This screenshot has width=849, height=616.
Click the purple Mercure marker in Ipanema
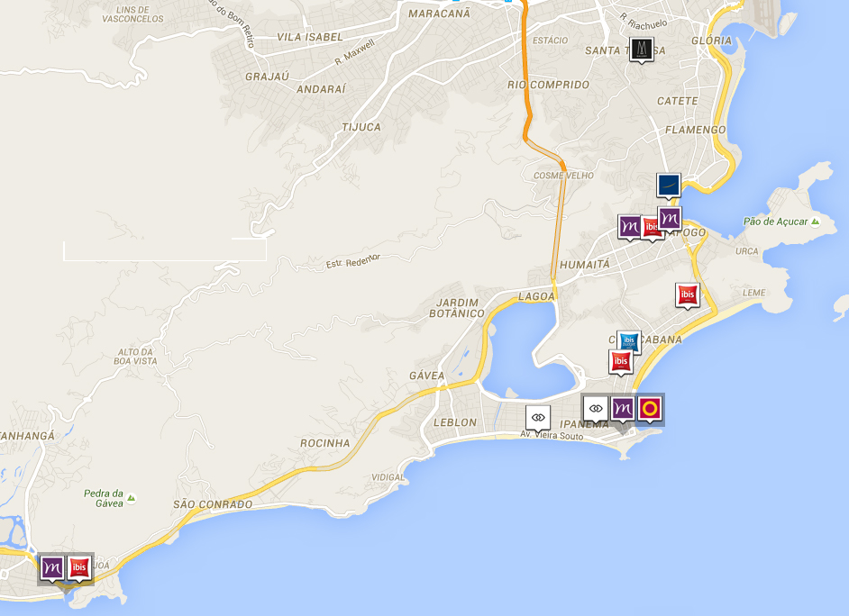click(x=622, y=409)
